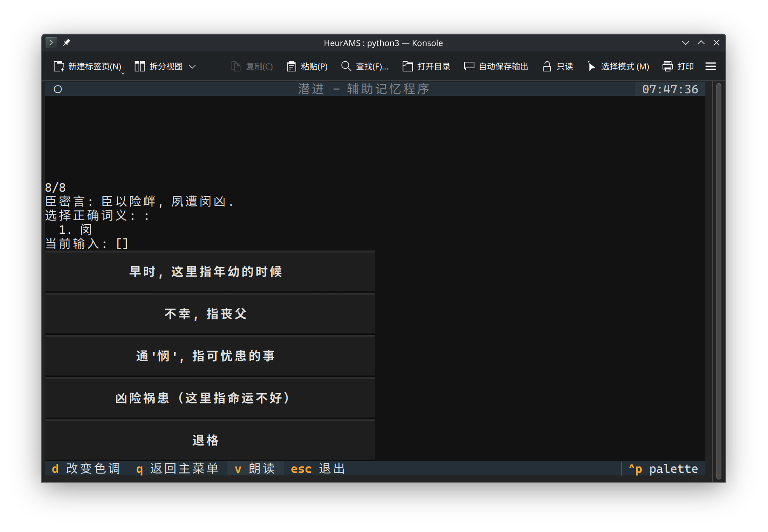Click the Print (打印) printer icon
The height and width of the screenshot is (532, 768).
pos(667,66)
